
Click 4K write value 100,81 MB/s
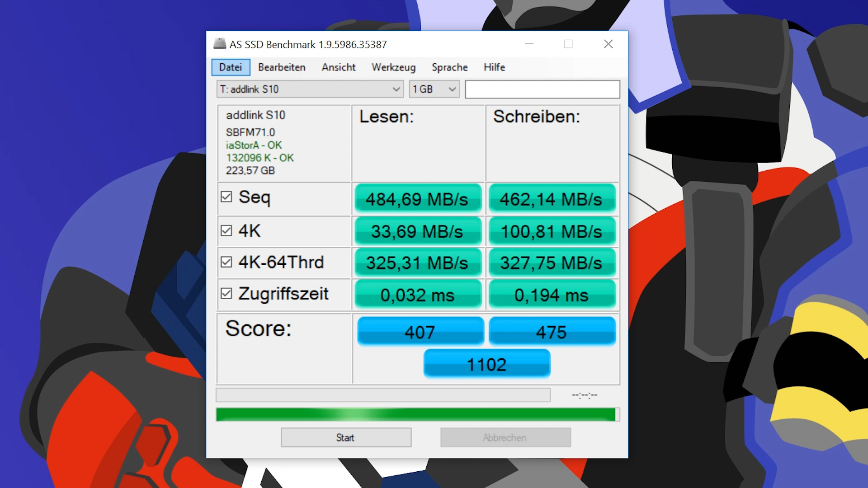552,231
